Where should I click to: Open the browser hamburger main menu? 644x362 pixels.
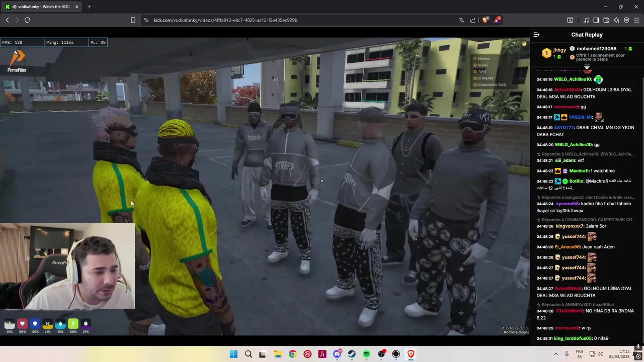(636, 20)
